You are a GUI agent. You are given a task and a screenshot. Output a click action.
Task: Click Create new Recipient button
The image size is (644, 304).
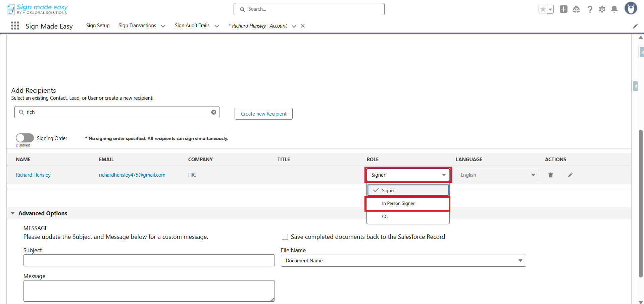[263, 114]
